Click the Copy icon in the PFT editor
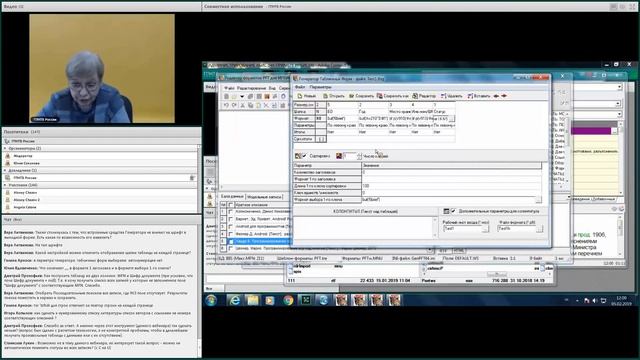Screen dimensions: 640x360 tap(250, 105)
